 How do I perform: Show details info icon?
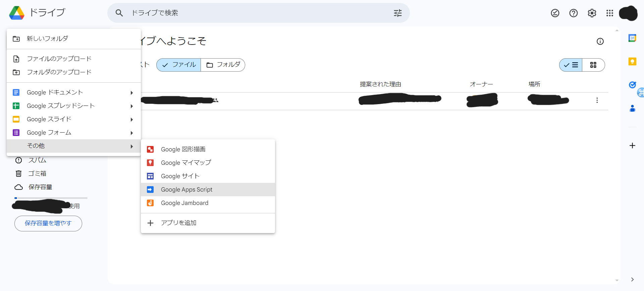point(600,41)
